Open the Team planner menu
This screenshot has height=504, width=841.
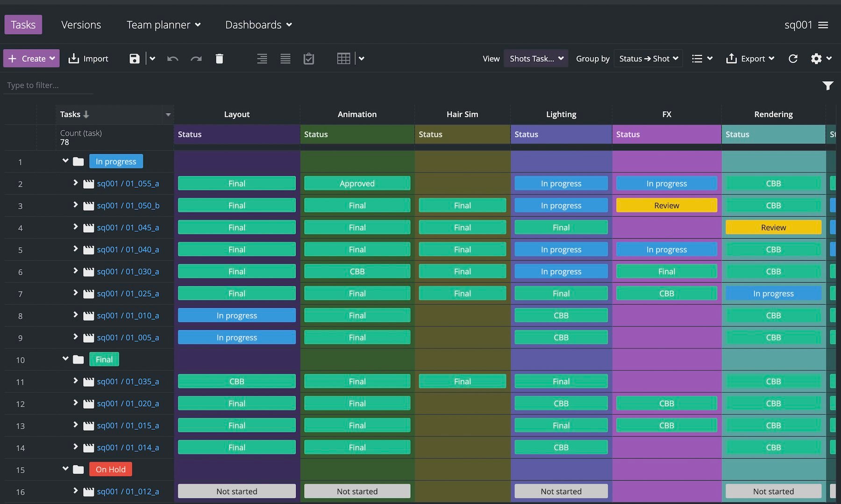tap(164, 25)
